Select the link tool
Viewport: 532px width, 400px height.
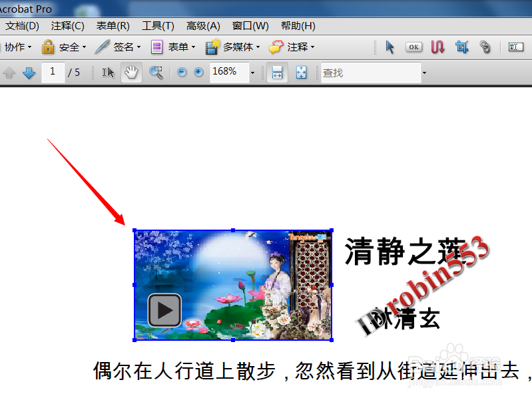coord(485,47)
